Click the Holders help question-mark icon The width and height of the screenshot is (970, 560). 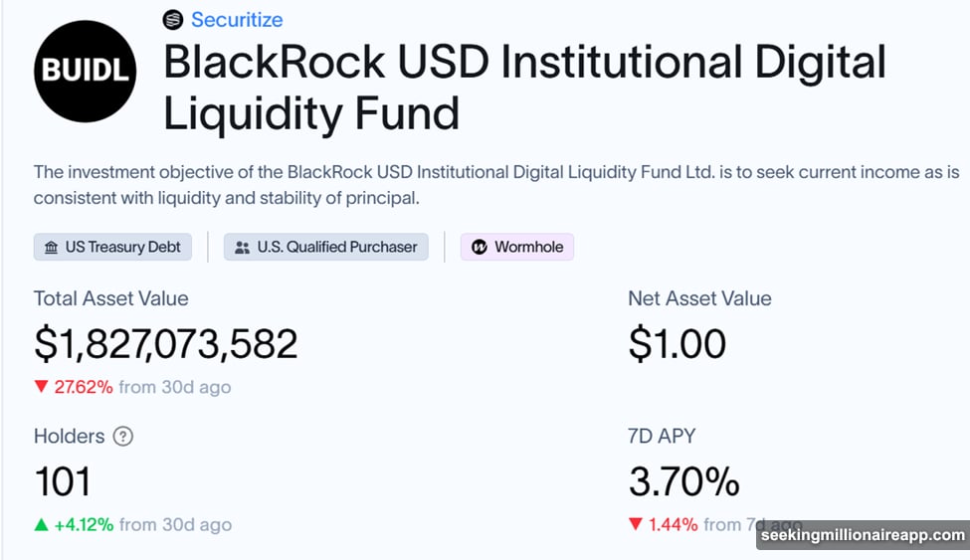click(x=123, y=436)
